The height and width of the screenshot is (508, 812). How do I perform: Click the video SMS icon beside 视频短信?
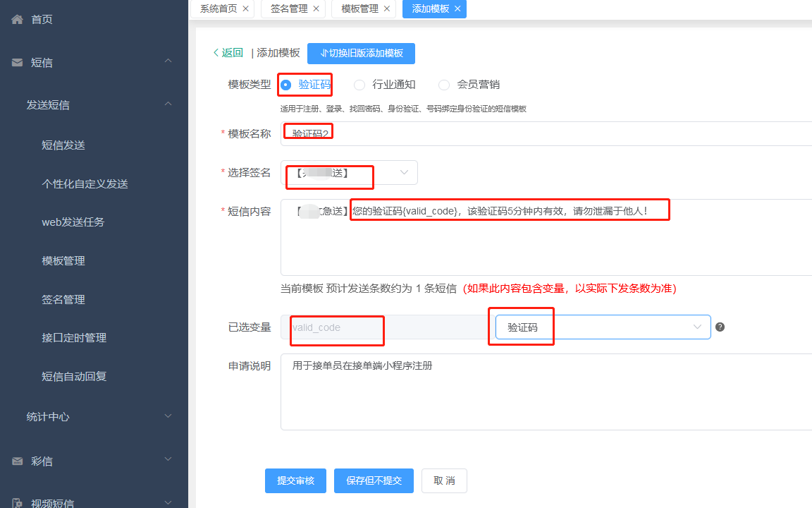coord(17,503)
